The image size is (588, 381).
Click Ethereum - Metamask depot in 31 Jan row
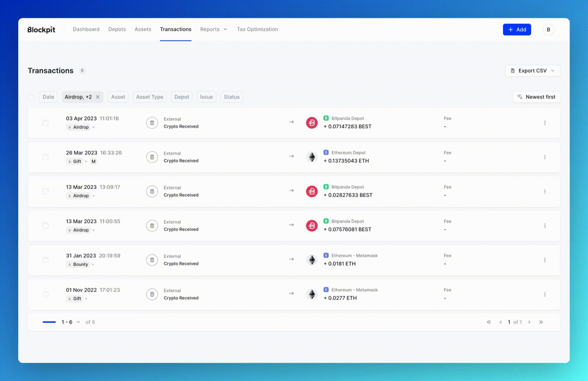tap(354, 256)
